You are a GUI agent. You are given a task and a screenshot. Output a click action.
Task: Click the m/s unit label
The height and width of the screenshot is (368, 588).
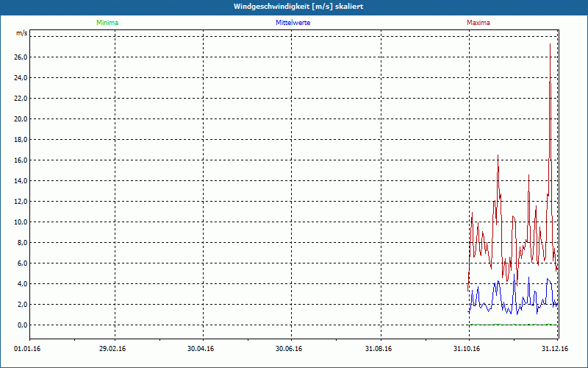(21, 34)
